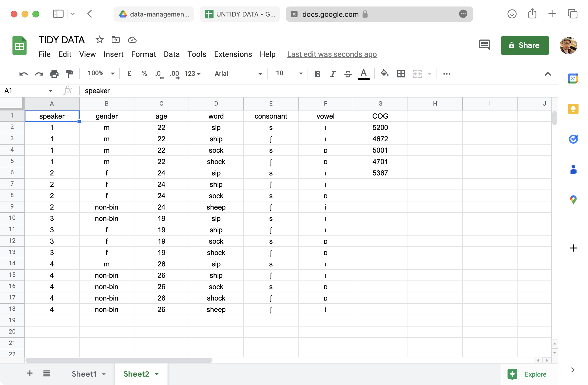Viewport: 588px width, 385px height.
Task: Select the cell containing COG value 5367
Action: point(380,173)
